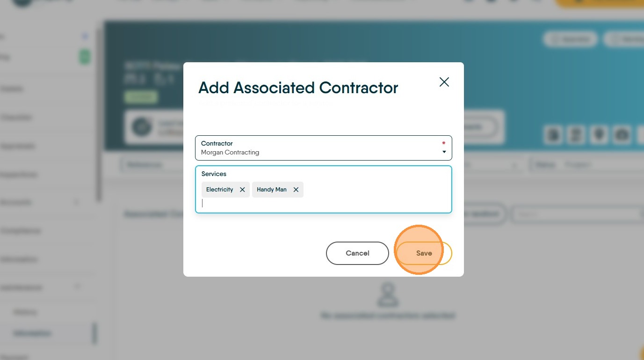Click the blurred search field behind the dialog
Screen dimensions: 644x360
click(577, 214)
